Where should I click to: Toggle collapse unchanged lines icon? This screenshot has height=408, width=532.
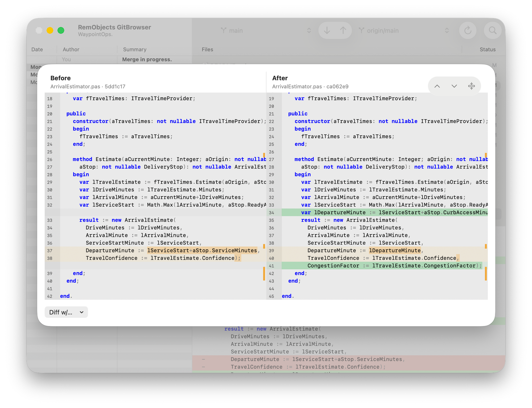[471, 86]
